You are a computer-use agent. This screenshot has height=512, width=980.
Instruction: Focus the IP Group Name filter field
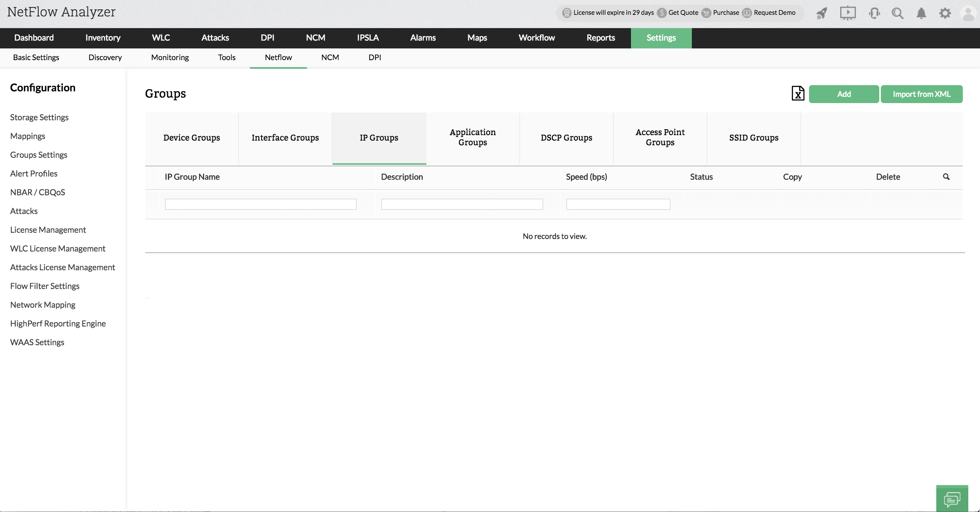[x=260, y=204]
